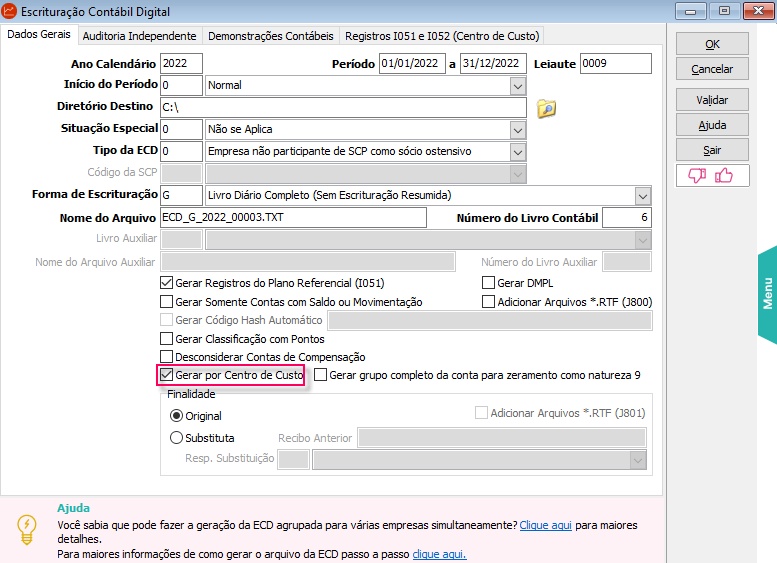The image size is (777, 563).
Task: Select the Original finalidade radio
Action: (x=176, y=416)
